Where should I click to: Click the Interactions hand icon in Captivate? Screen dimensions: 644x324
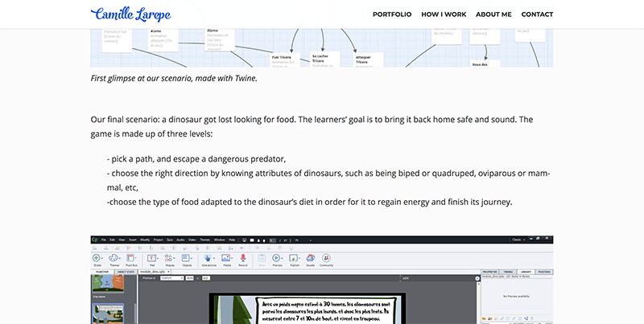click(208, 258)
